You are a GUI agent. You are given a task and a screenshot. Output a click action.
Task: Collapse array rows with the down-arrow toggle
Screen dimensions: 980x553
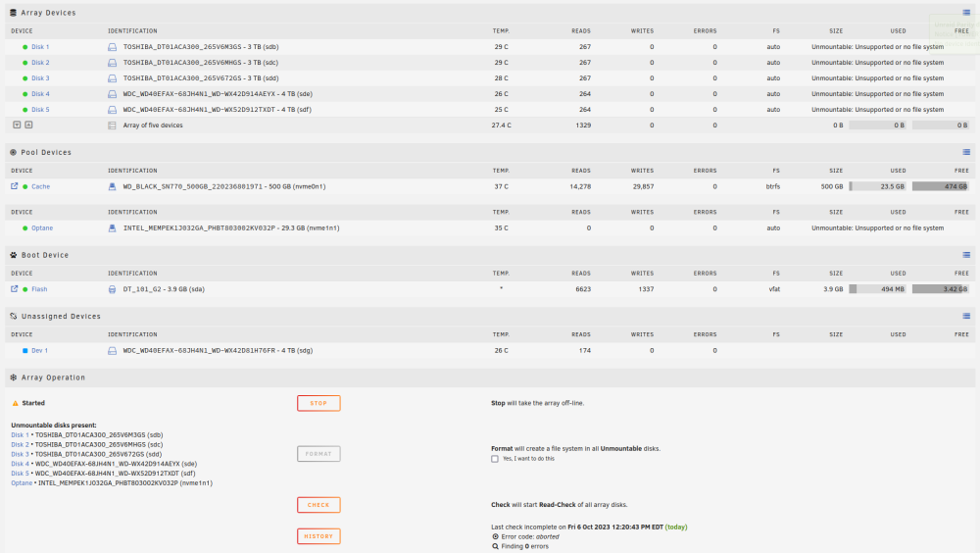[17, 125]
